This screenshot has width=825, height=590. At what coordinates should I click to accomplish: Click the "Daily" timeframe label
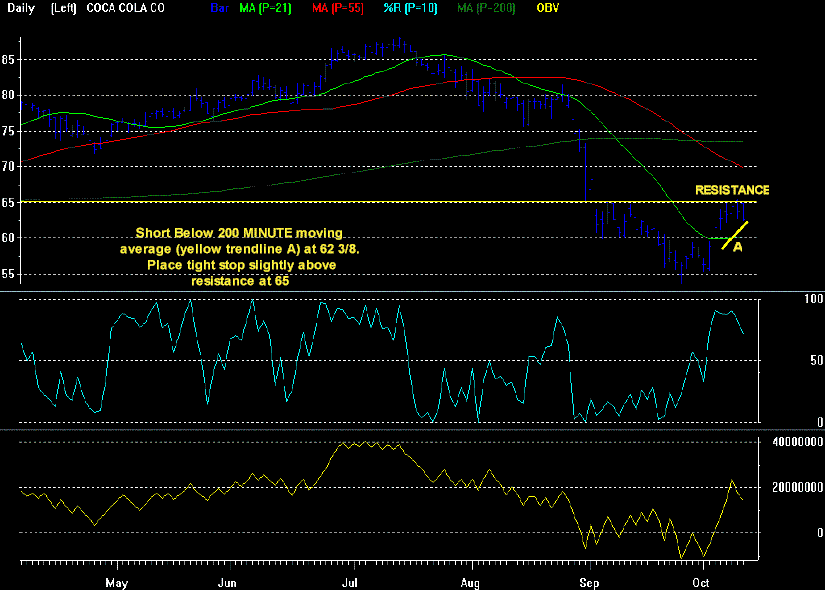[x=21, y=8]
